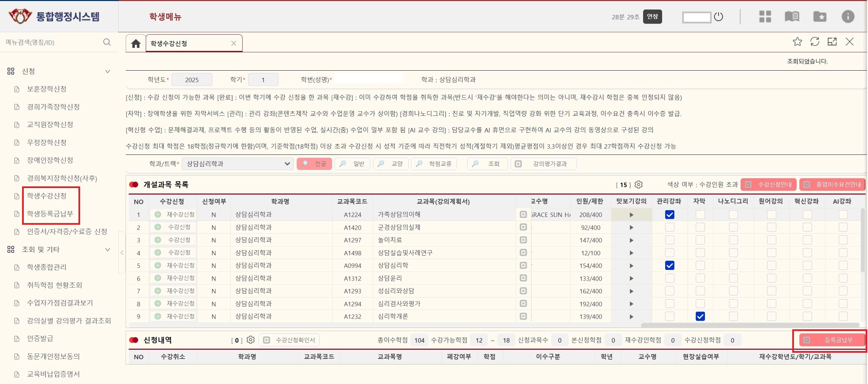
Task: Click the 학점교류 filter button
Action: (434, 164)
